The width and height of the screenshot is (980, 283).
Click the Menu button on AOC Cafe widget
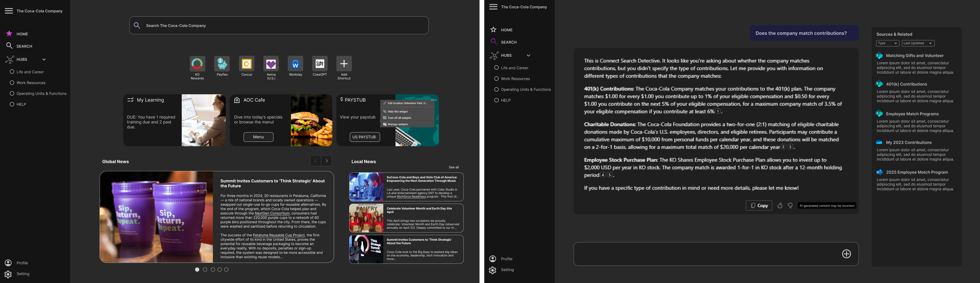point(258,137)
